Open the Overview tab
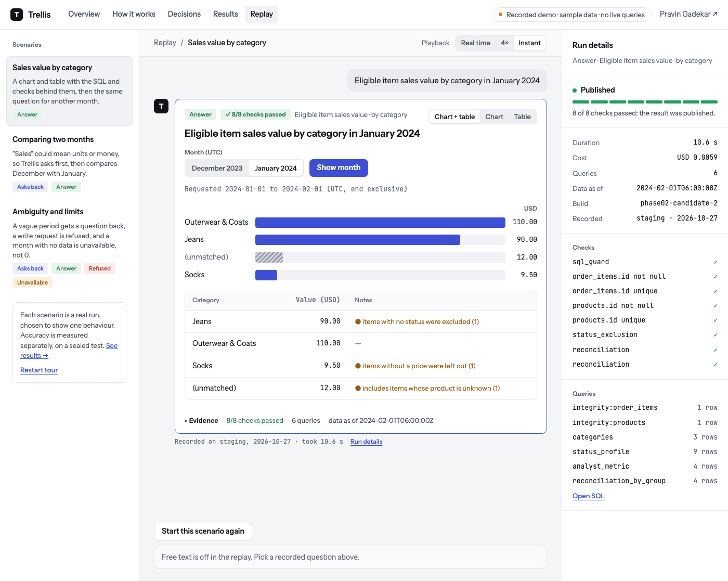 (x=84, y=14)
